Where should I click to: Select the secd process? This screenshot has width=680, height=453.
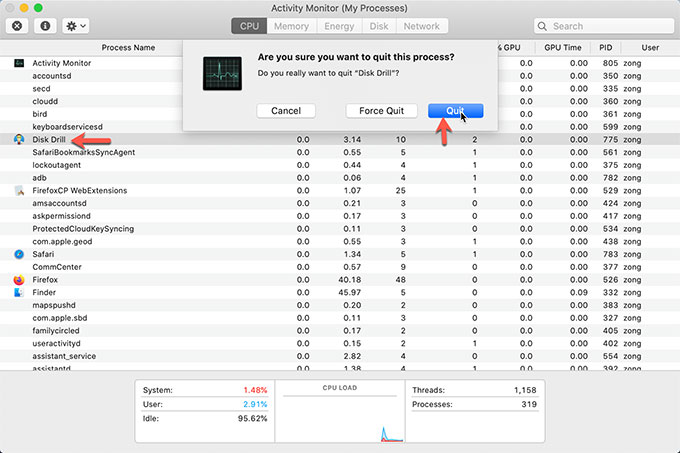41,88
